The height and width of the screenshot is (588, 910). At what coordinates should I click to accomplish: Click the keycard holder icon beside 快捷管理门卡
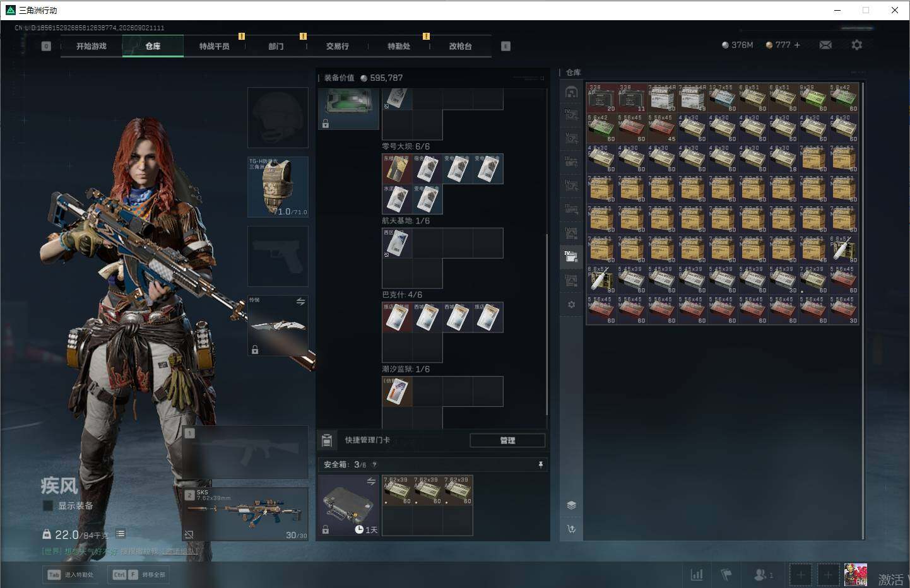tap(327, 440)
